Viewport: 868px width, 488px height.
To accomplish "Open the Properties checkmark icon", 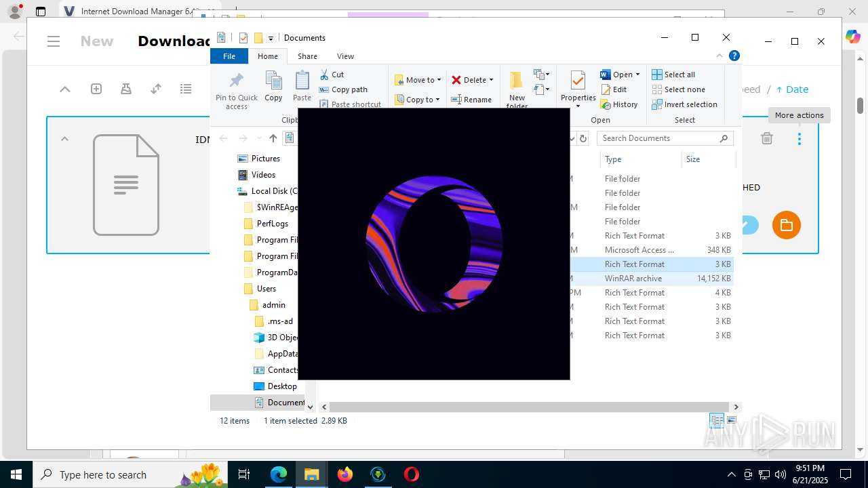I will coord(578,81).
